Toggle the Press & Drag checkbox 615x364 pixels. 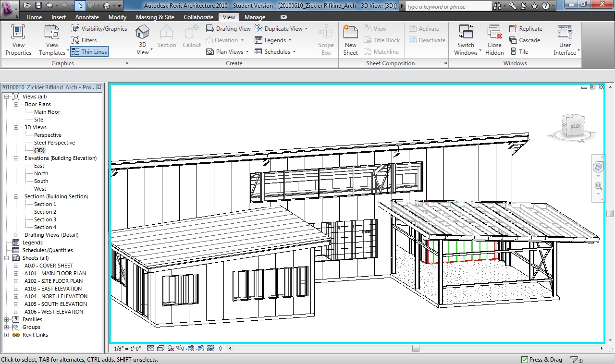(525, 360)
